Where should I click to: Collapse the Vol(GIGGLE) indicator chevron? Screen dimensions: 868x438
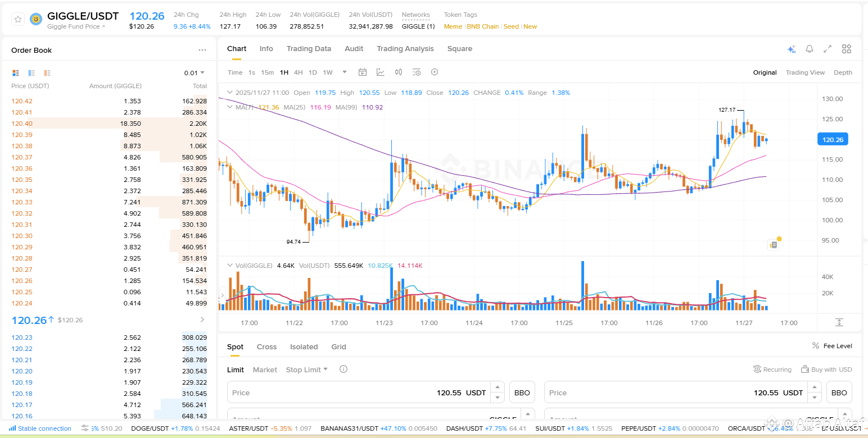[229, 266]
